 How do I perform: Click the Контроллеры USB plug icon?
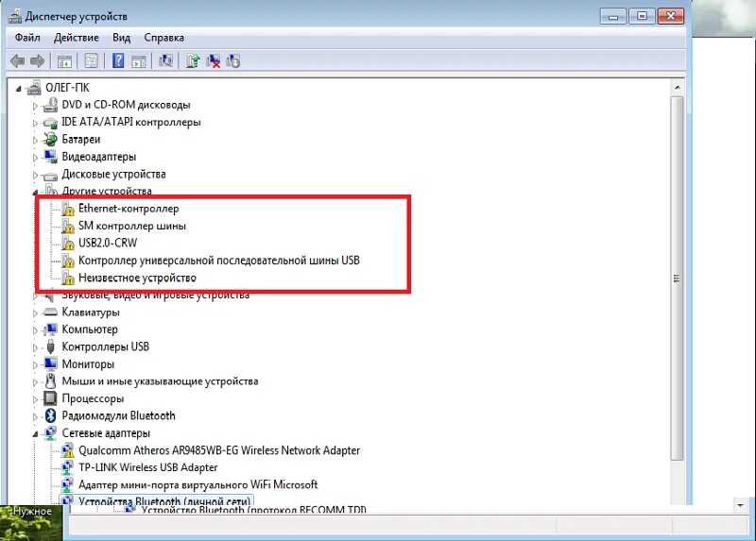point(50,347)
